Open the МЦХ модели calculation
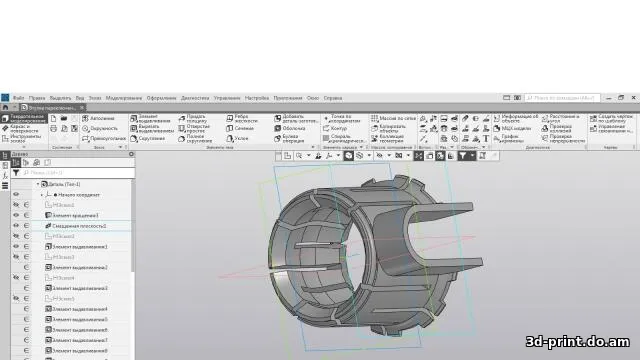The width and height of the screenshot is (640, 360). tap(512, 129)
